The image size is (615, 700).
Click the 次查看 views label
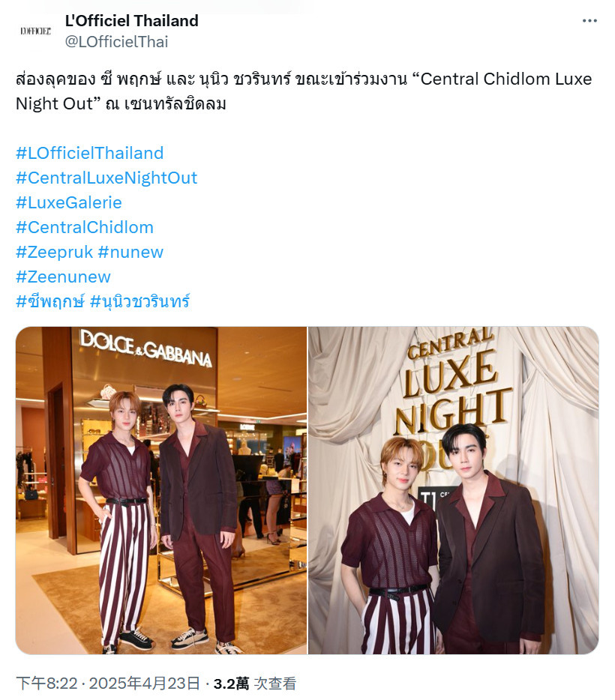275,684
